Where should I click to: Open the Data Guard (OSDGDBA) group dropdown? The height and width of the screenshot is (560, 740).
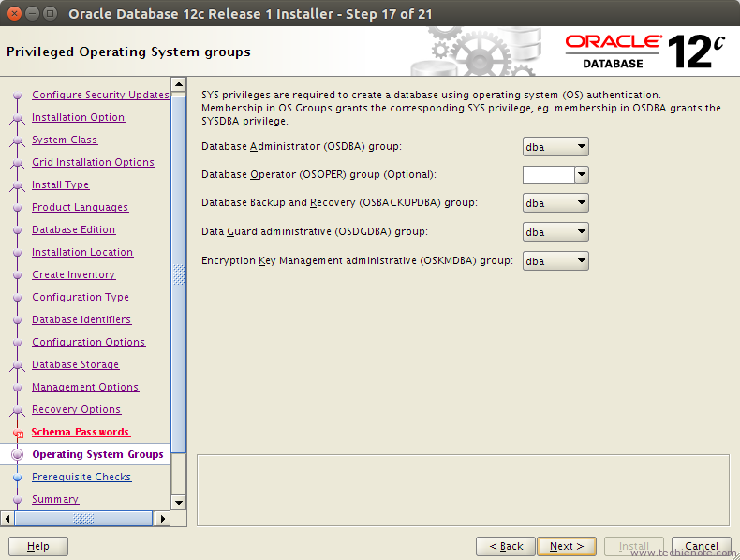555,232
